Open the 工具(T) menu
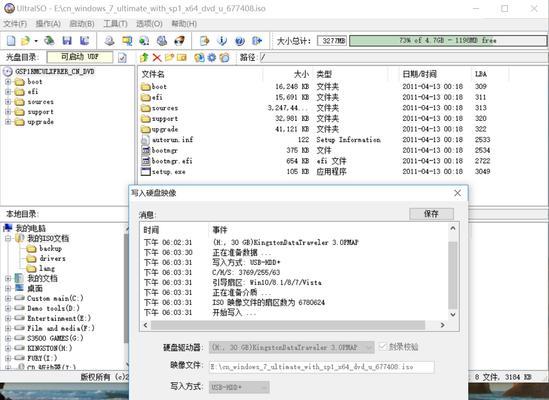Image resolution: width=549 pixels, height=400 pixels. pyautogui.click(x=115, y=24)
